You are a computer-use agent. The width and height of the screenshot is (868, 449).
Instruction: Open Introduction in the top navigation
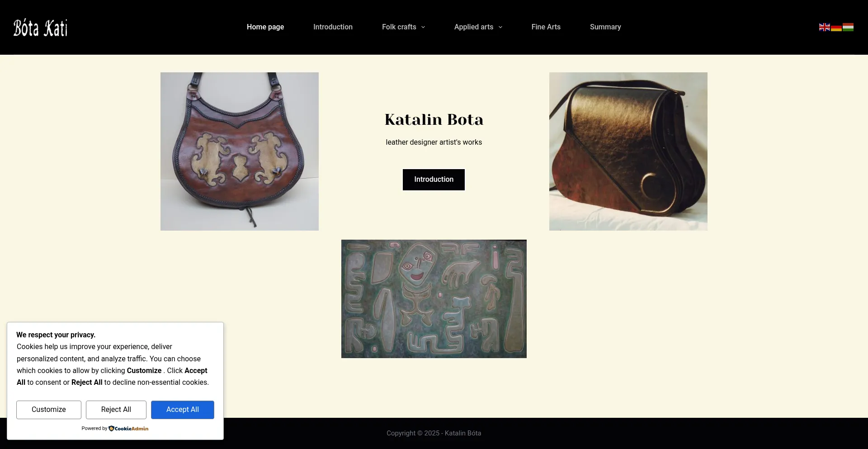[x=333, y=27]
